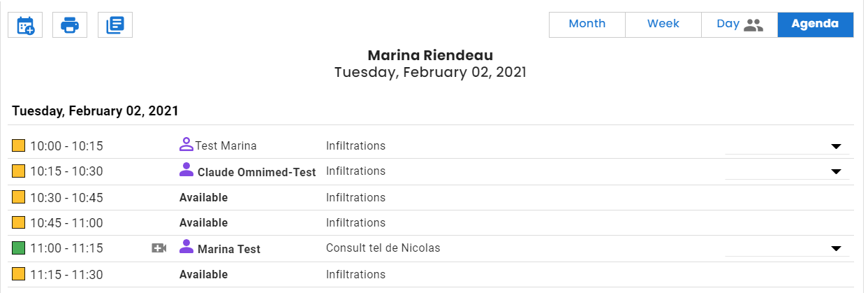Click the person icon beside Claude Omnimed-Test
The height and width of the screenshot is (293, 868).
pos(186,169)
